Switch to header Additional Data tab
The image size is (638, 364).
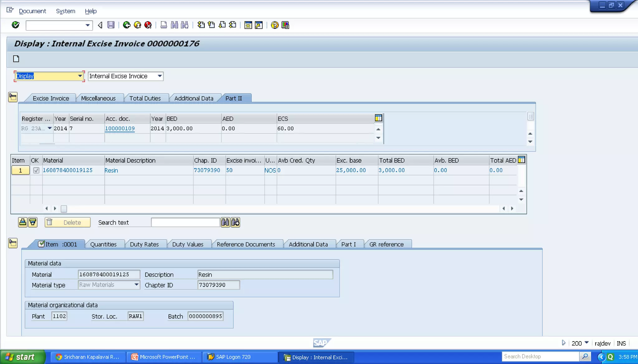pos(194,98)
